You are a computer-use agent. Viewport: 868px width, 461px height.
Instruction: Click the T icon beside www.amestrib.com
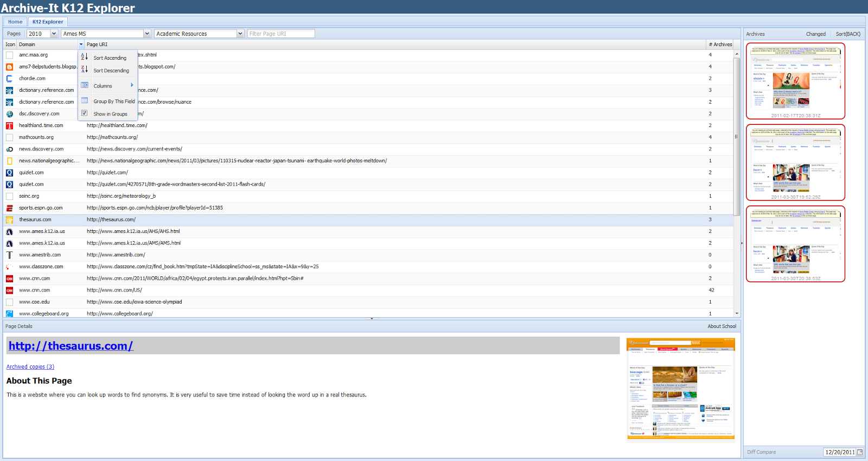tap(9, 255)
